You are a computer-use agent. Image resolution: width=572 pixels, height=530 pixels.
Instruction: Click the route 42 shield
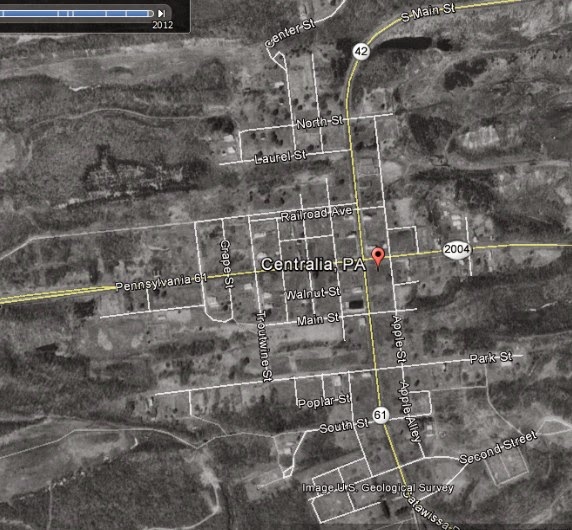361,51
